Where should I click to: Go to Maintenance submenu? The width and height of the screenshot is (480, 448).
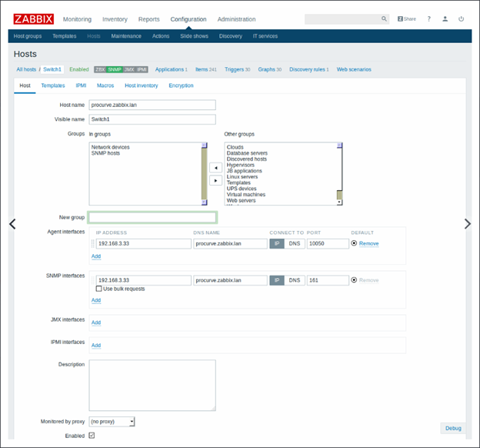pyautogui.click(x=126, y=36)
